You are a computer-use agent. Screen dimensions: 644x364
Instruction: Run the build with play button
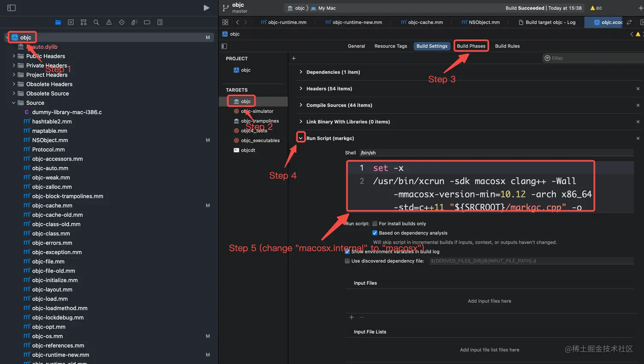[206, 8]
